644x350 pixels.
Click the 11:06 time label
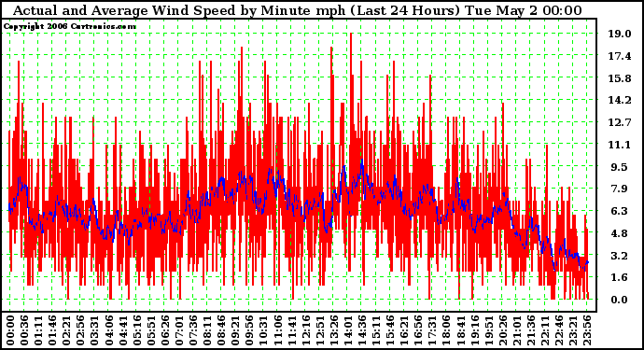277,330
